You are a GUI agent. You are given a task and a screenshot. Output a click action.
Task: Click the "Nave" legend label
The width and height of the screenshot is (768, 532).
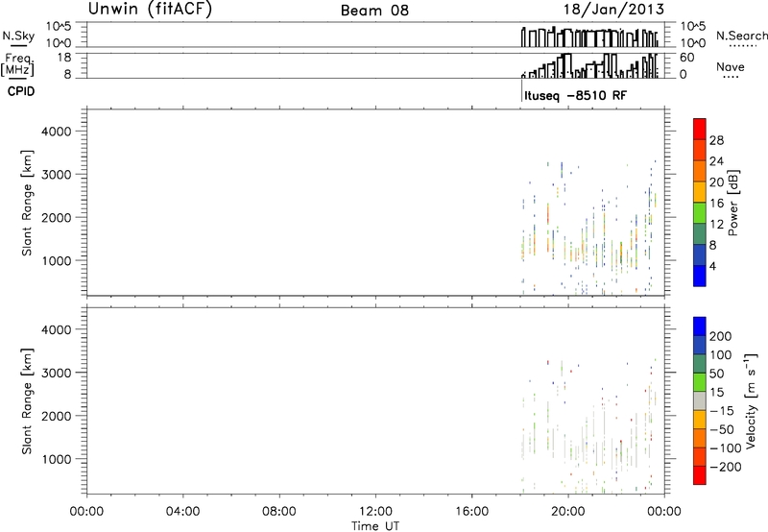[731, 67]
